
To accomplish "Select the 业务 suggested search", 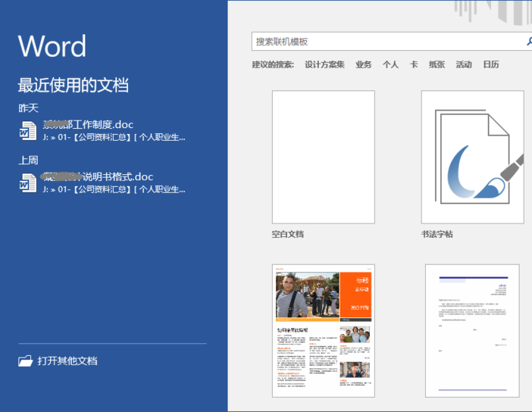I will (364, 65).
